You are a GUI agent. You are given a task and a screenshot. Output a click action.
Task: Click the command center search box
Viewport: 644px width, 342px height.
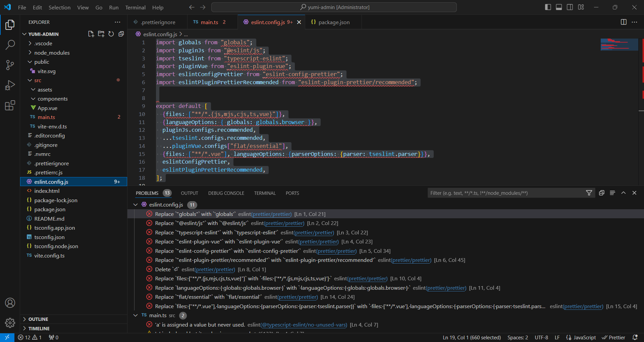pos(334,7)
